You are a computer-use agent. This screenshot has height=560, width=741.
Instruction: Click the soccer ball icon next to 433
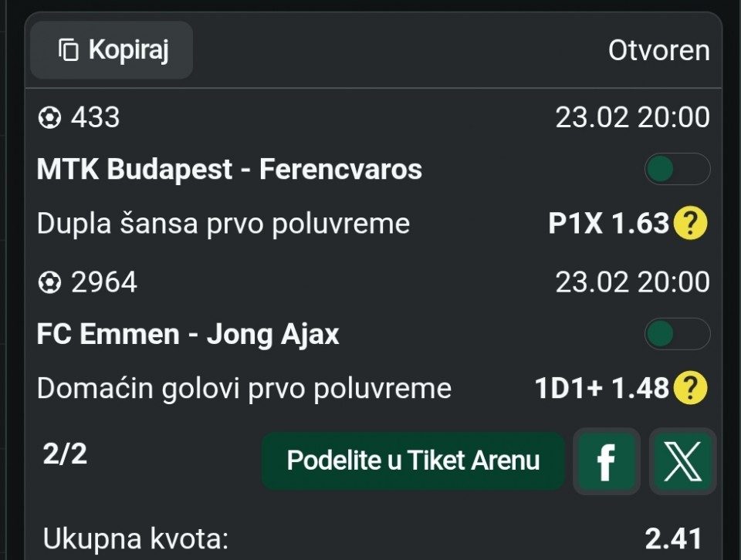(x=49, y=118)
